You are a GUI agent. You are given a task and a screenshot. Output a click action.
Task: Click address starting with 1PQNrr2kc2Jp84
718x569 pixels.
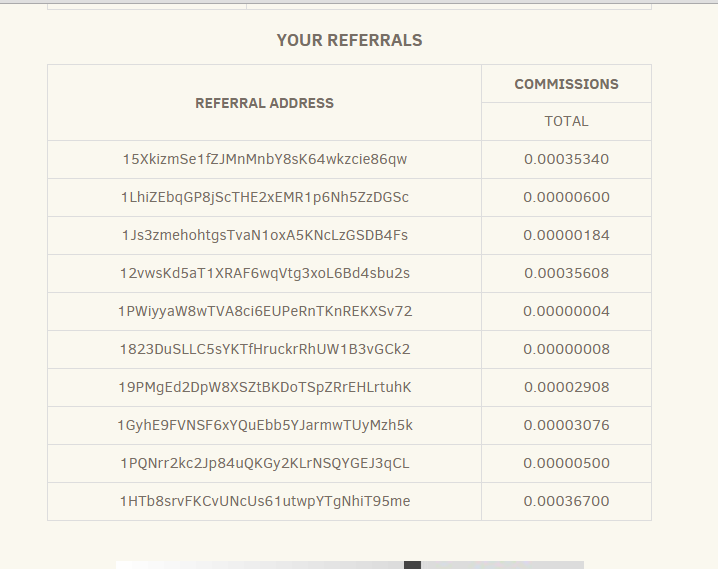click(265, 464)
